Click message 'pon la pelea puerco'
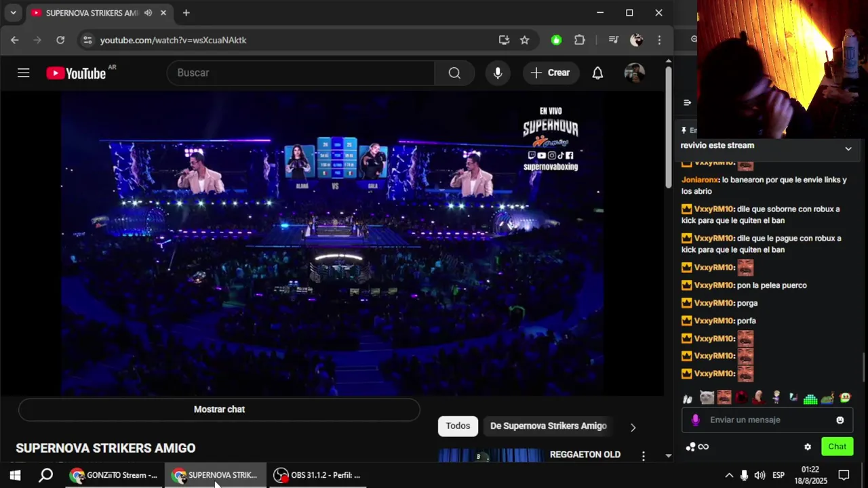This screenshot has width=868, height=488. pyautogui.click(x=772, y=285)
